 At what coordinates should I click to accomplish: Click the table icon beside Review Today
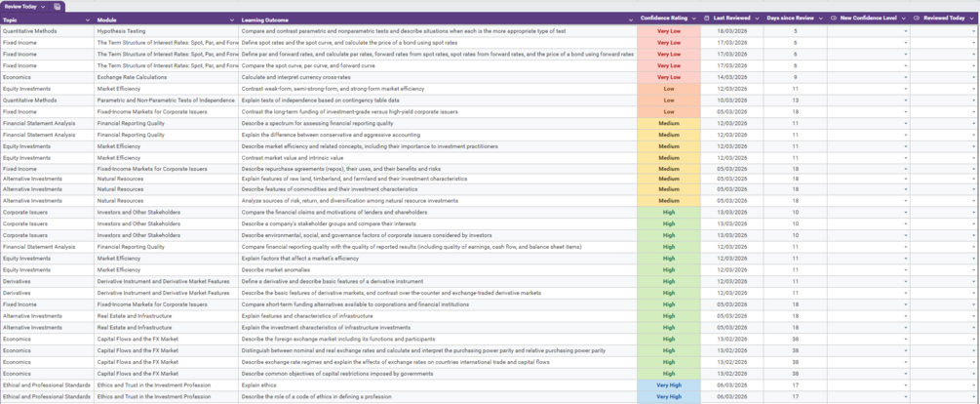tap(58, 7)
